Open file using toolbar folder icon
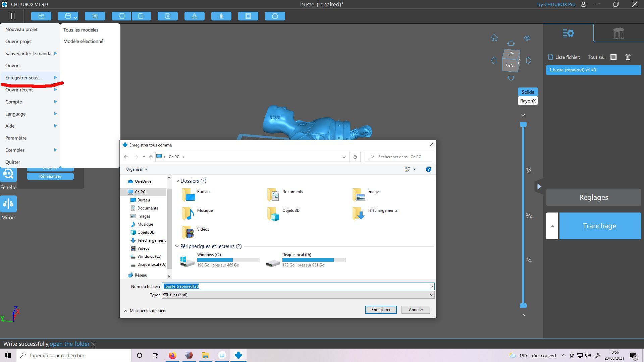 pos(41,16)
